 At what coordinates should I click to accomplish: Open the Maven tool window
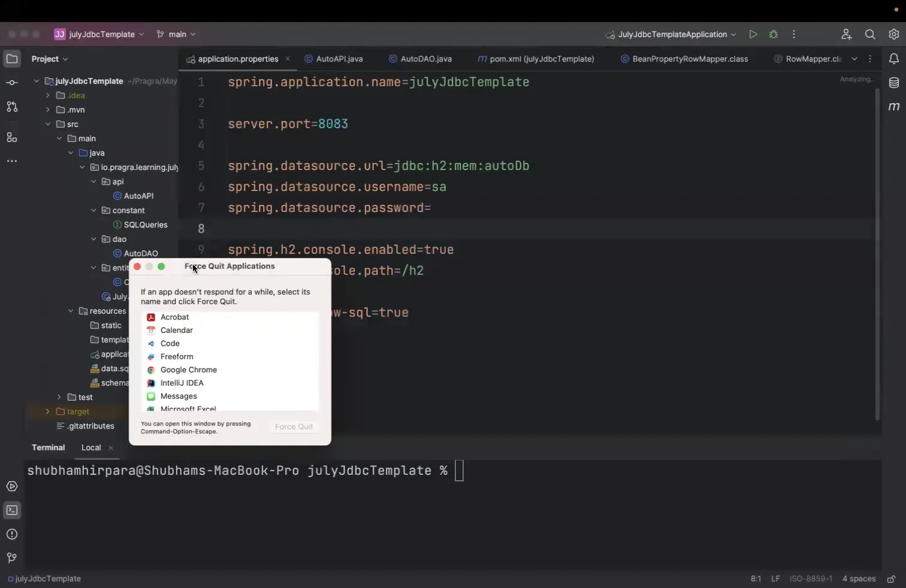894,107
